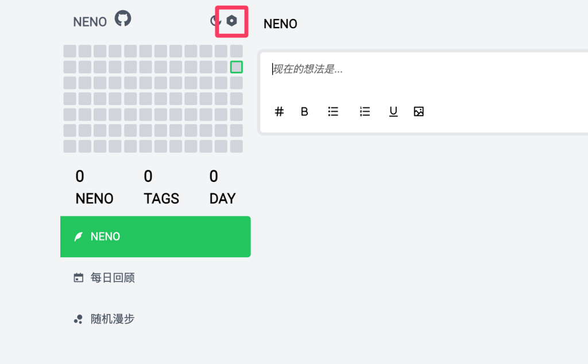Open the GitHub repository icon
Viewport: 588px width, 364px height.
click(122, 19)
